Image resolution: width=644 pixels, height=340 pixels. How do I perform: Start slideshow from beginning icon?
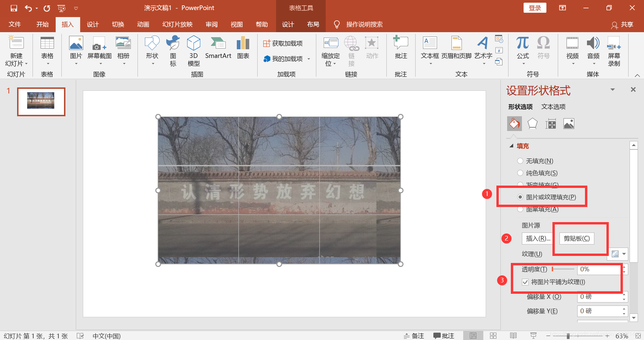(x=61, y=8)
